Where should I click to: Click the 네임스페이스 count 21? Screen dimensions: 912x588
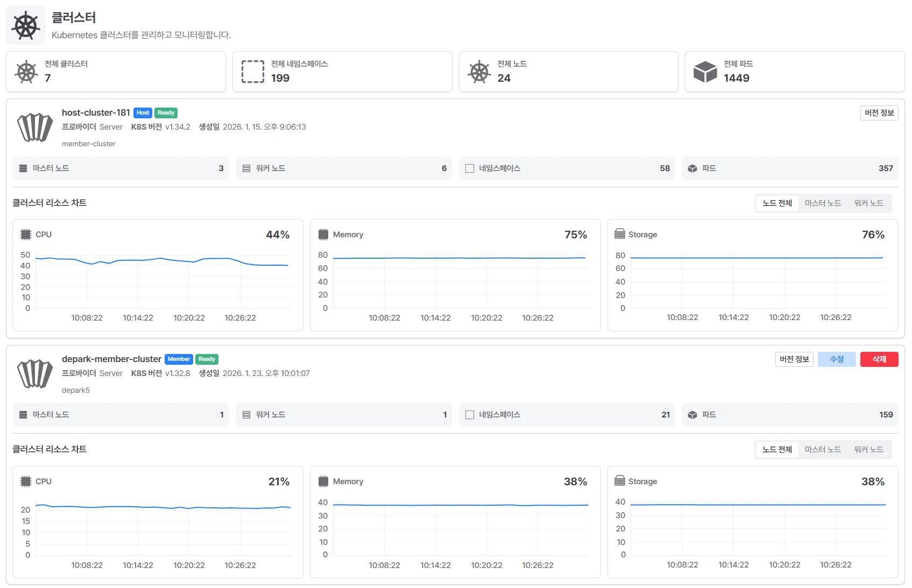pyautogui.click(x=666, y=415)
